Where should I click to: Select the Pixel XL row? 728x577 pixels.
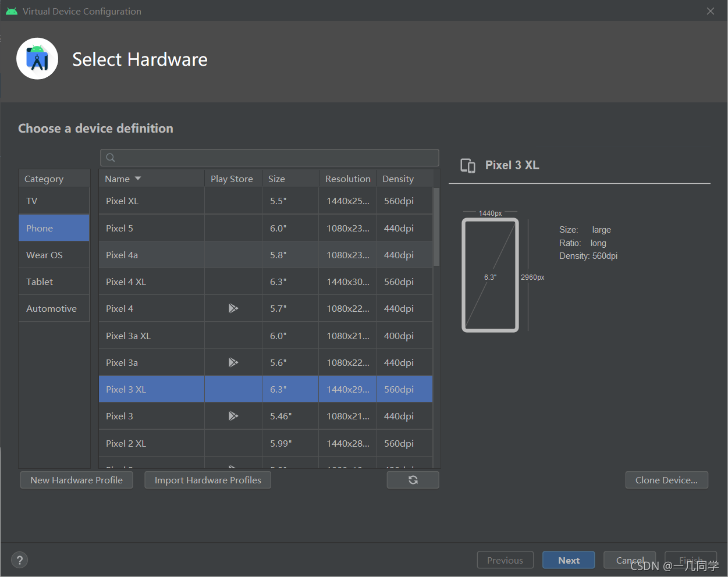[266, 201]
